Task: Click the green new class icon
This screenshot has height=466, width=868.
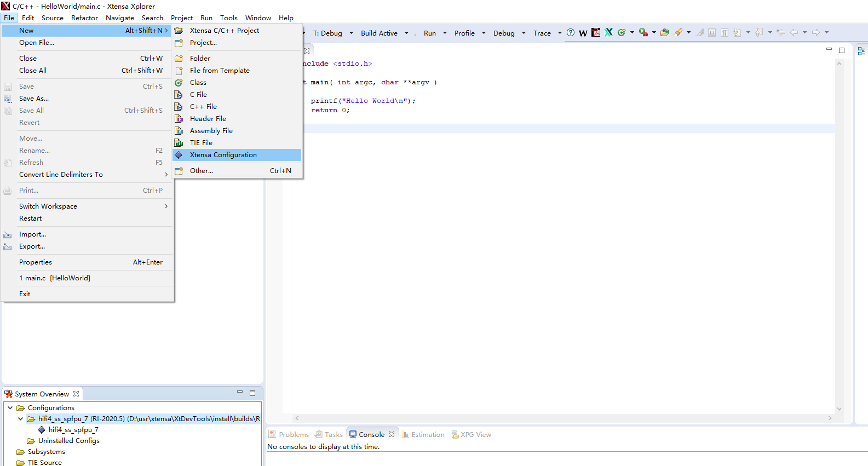Action: 622,33
